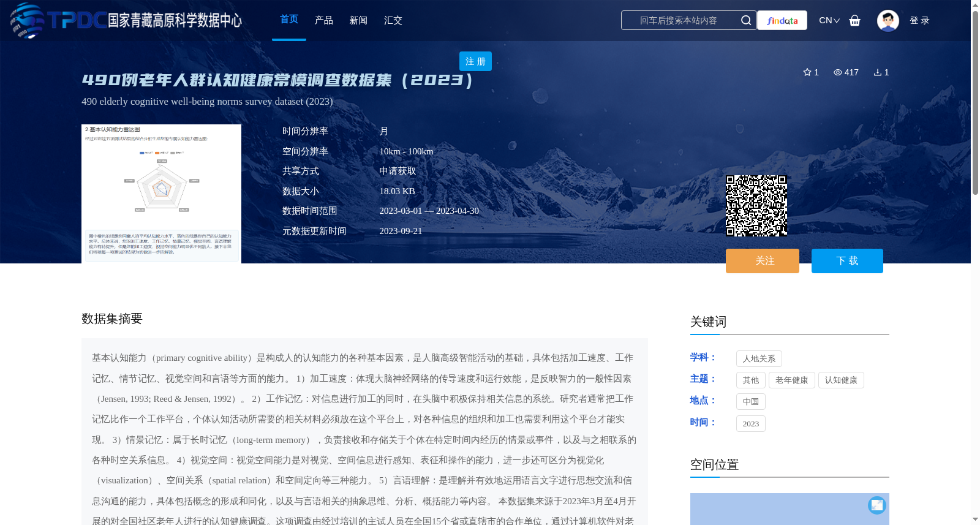Click the 申请获取 sharing mode value
The width and height of the screenshot is (980, 525).
(x=398, y=172)
